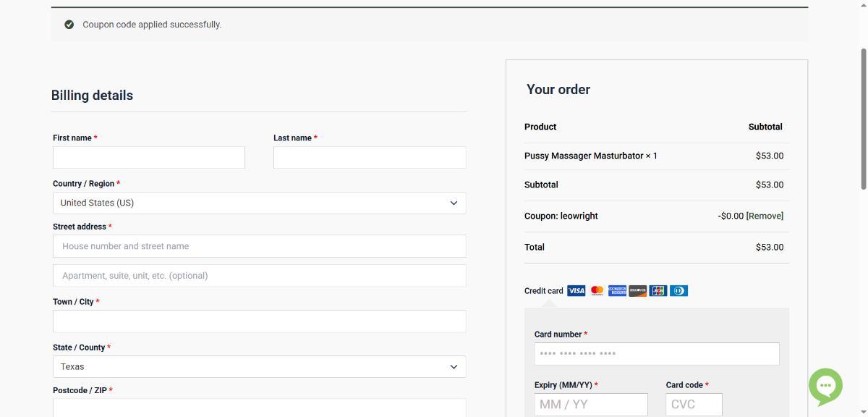Focus the Town / City field
The width and height of the screenshot is (868, 417).
tap(259, 321)
